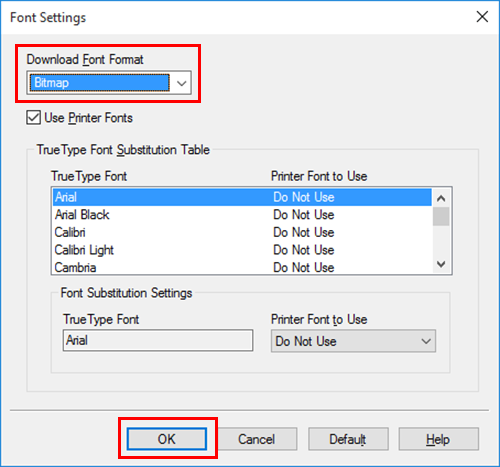Click the Cancel button

coord(257,439)
